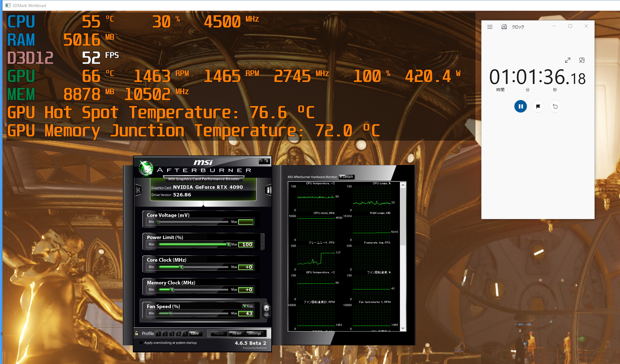Click the Core Clock +0 value field
Viewport: 620px width, 364px height.
(x=246, y=267)
